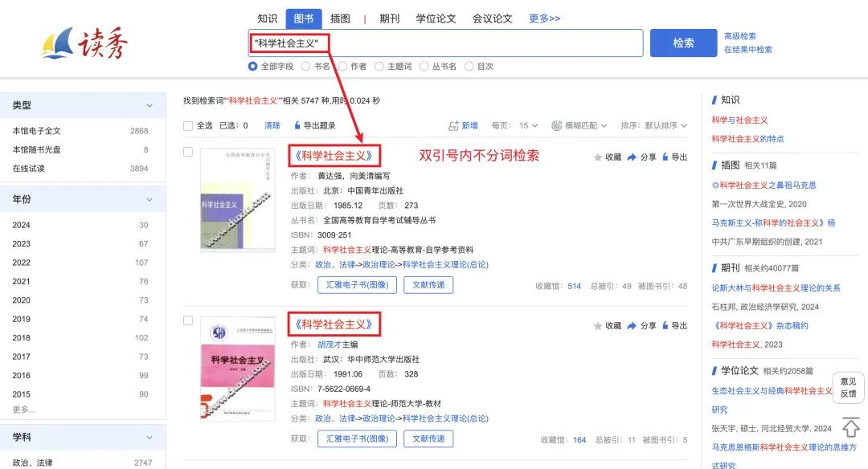Select the 丛书名 radio button
Image resolution: width=868 pixels, height=469 pixels.
(x=424, y=67)
